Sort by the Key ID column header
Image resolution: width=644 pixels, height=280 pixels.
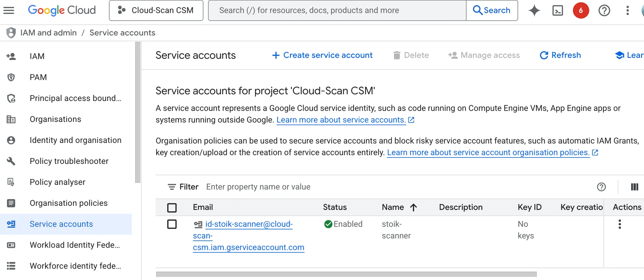530,207
